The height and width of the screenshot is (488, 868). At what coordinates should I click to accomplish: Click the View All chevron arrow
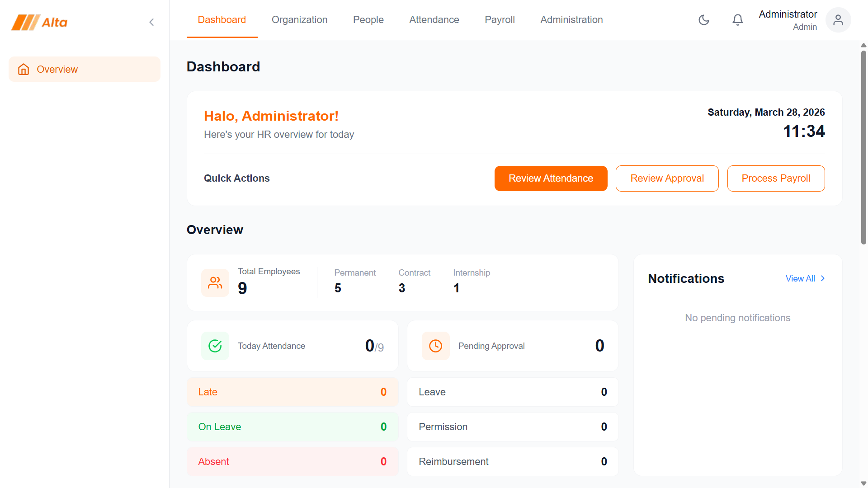click(823, 279)
